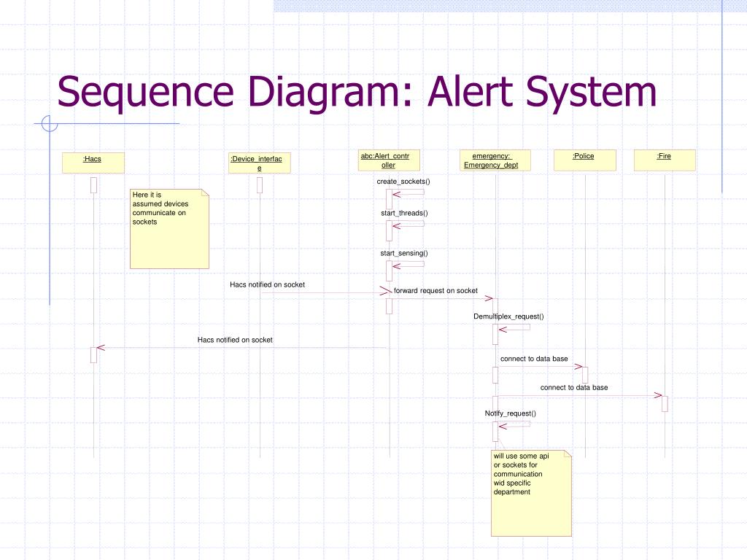The width and height of the screenshot is (747, 560).
Task: Select the note 'Here it is assumed devices communicate on sockets'
Action: tap(169, 229)
